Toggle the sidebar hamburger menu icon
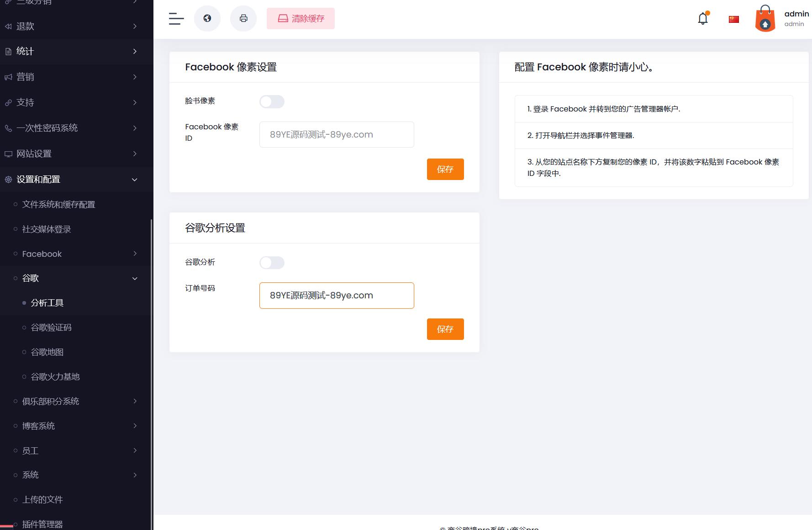 point(176,19)
